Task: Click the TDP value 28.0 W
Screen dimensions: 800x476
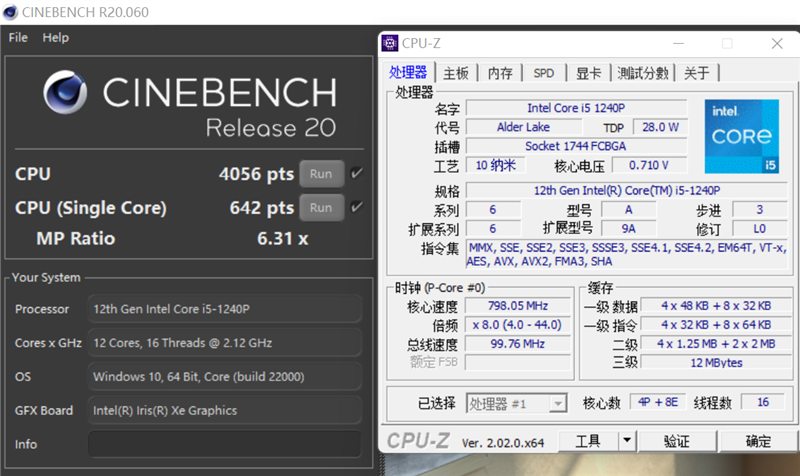Action: tap(660, 127)
